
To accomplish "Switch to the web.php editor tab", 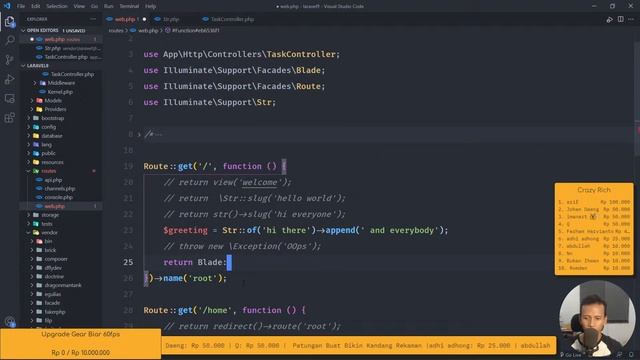I will click(125, 19).
